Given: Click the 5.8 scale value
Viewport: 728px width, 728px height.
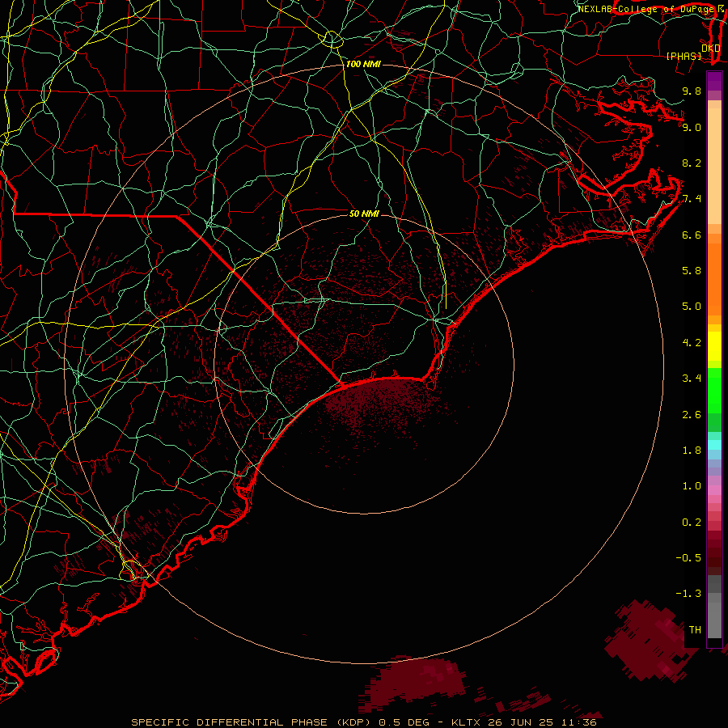Looking at the screenshot, I should tap(692, 270).
